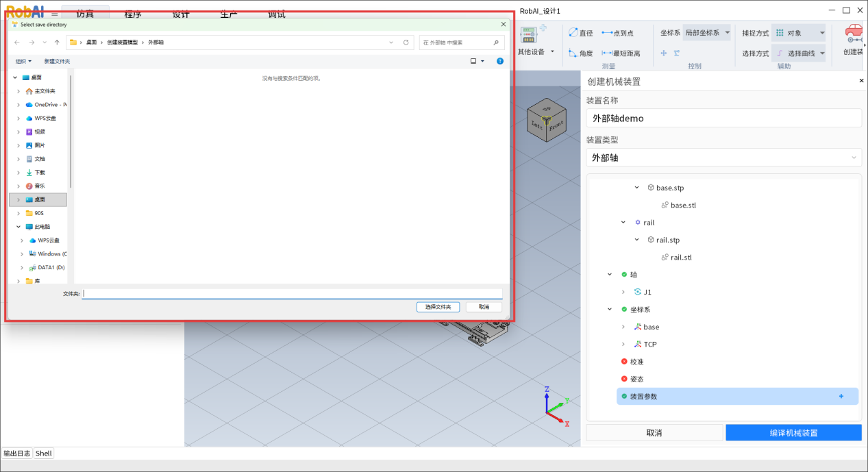
Task: Collapse the base.stp tree node
Action: pos(637,188)
